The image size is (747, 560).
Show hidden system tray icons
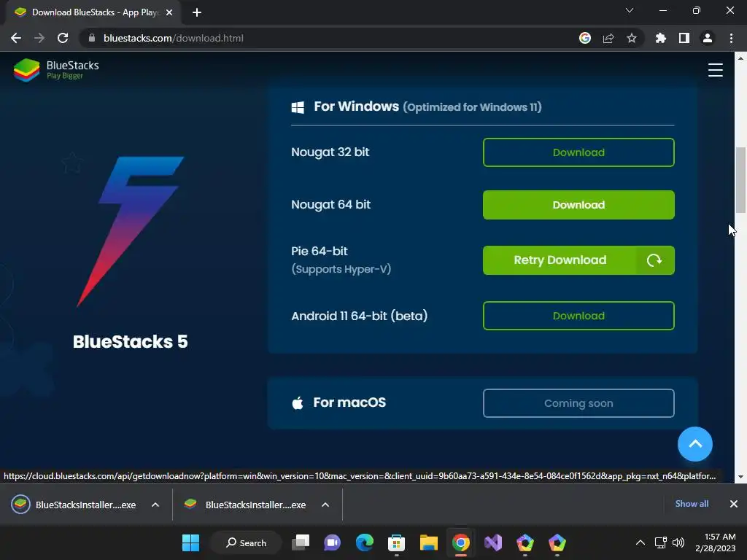(x=640, y=542)
